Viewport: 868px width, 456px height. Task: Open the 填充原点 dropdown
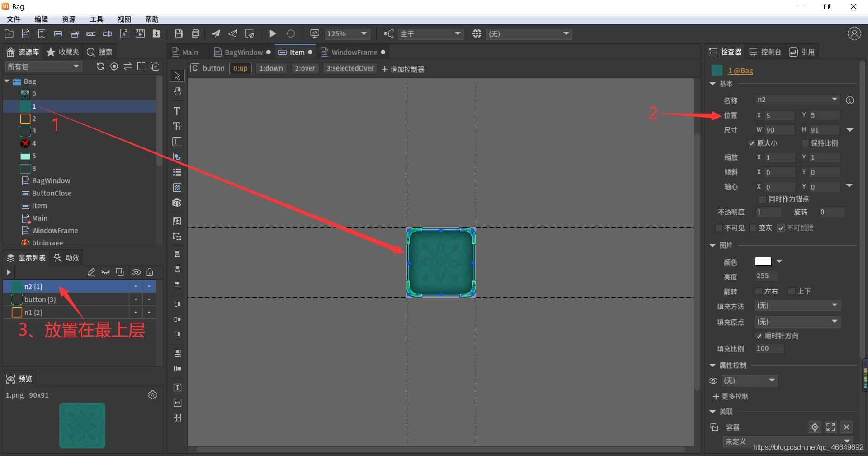pyautogui.click(x=797, y=322)
